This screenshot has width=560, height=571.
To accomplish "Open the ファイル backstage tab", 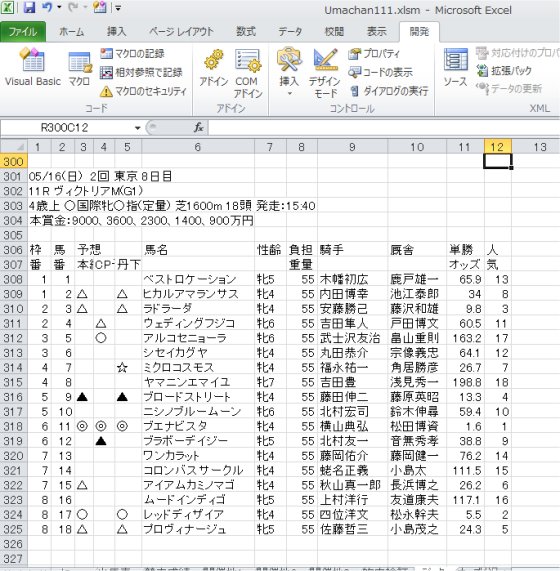I will coord(23,32).
